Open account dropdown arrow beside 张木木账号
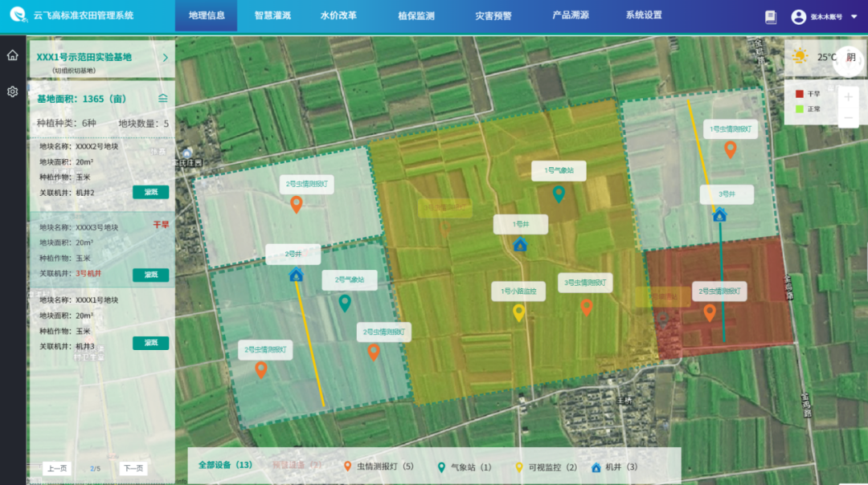The image size is (868, 485). click(x=854, y=17)
